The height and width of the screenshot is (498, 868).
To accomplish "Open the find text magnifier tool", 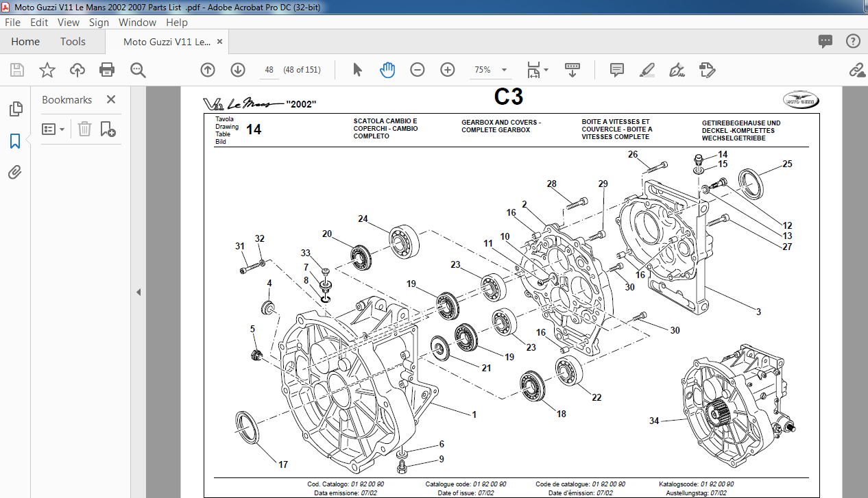I will pyautogui.click(x=138, y=70).
